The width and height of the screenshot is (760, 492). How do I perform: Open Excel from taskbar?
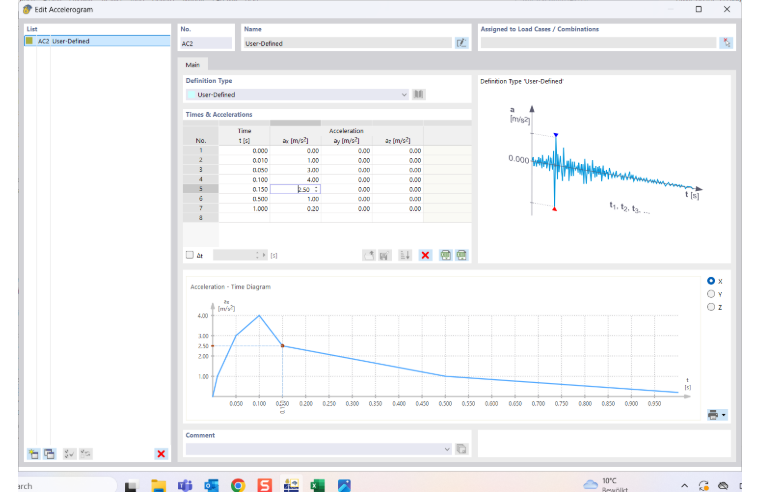coord(317,485)
